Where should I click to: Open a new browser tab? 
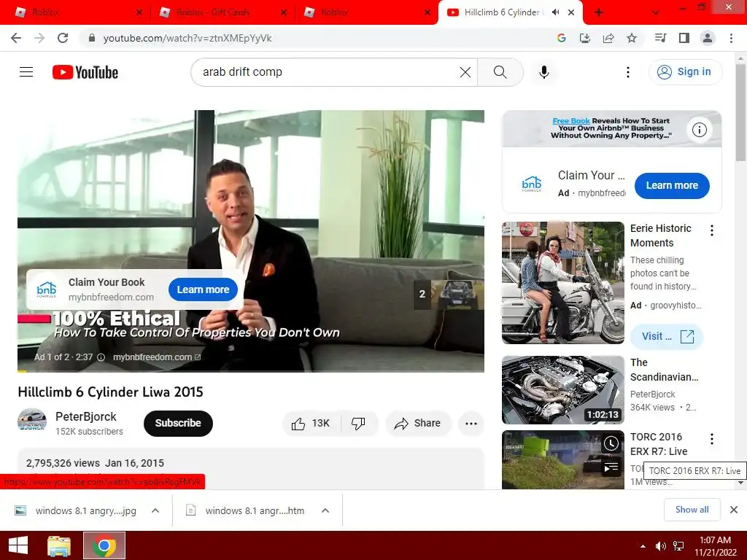(x=599, y=12)
